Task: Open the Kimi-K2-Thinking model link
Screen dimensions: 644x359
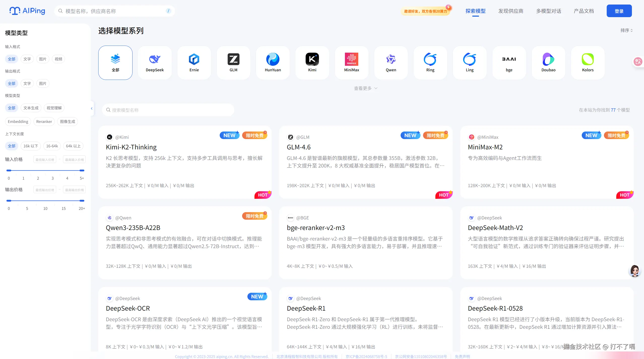Action: (131, 147)
